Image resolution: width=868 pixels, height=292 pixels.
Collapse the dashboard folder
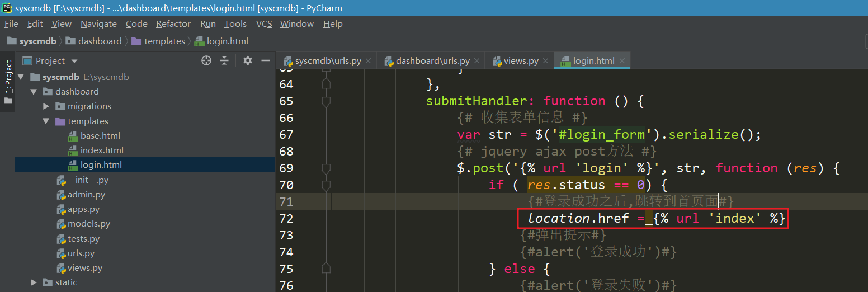34,91
